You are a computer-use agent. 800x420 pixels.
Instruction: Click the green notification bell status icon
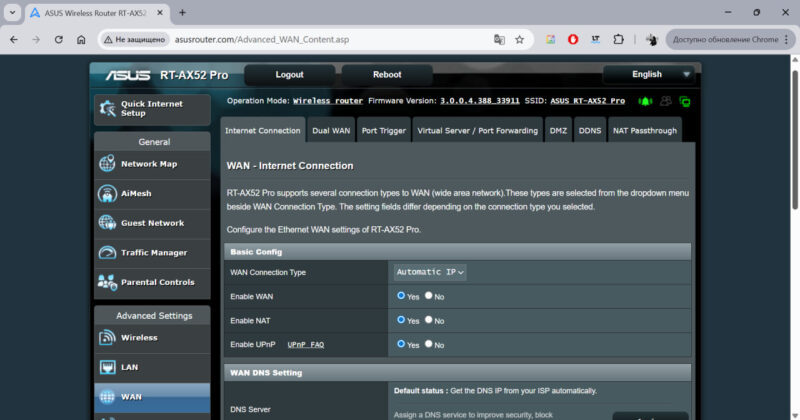click(x=645, y=101)
